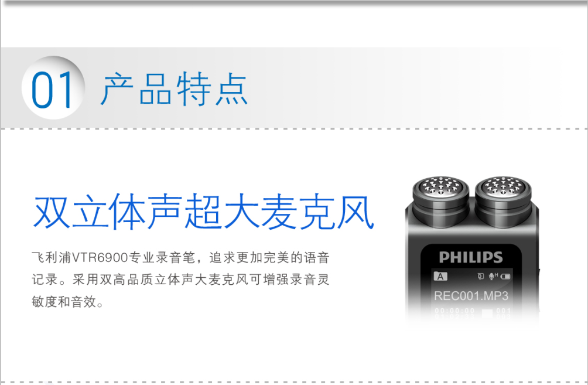Click the white stop square on recorder screen
588x385 pixels.
[x=487, y=314]
